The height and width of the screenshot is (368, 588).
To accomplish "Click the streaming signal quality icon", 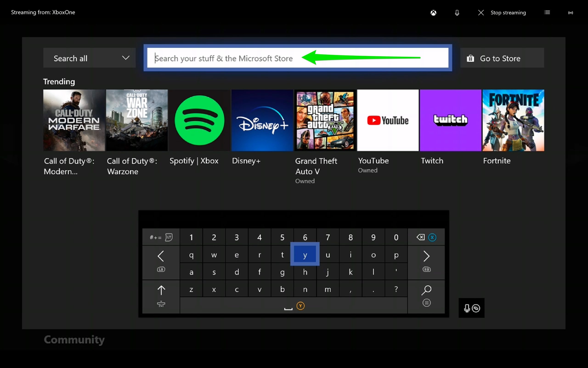I will tap(571, 13).
